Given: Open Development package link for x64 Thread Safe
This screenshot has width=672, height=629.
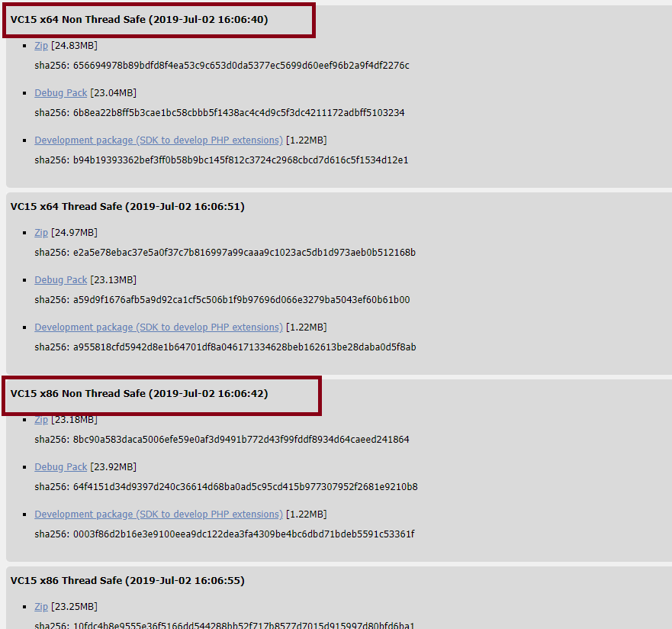Looking at the screenshot, I should [x=159, y=327].
